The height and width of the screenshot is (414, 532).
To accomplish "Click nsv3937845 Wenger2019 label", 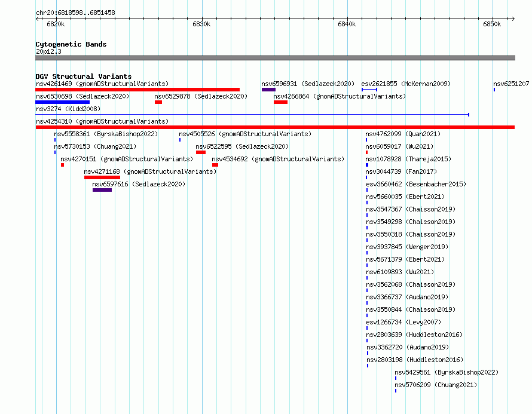I will [407, 247].
